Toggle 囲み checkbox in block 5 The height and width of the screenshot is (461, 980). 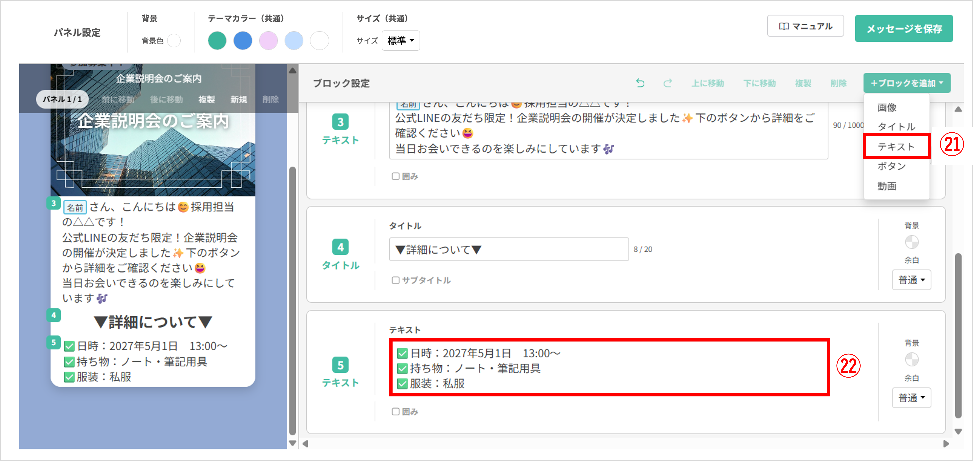(x=395, y=412)
